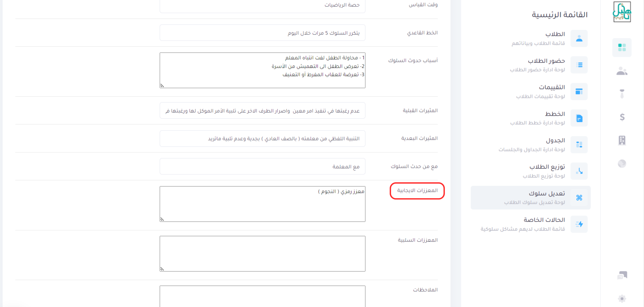The width and height of the screenshot is (644, 307).
Task: Click the building icon in rail
Action: coord(622,140)
